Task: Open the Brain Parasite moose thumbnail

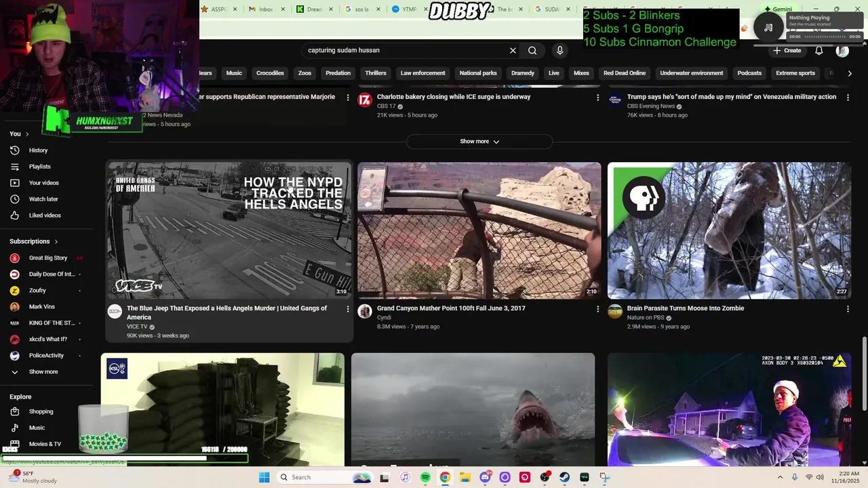Action: click(729, 230)
